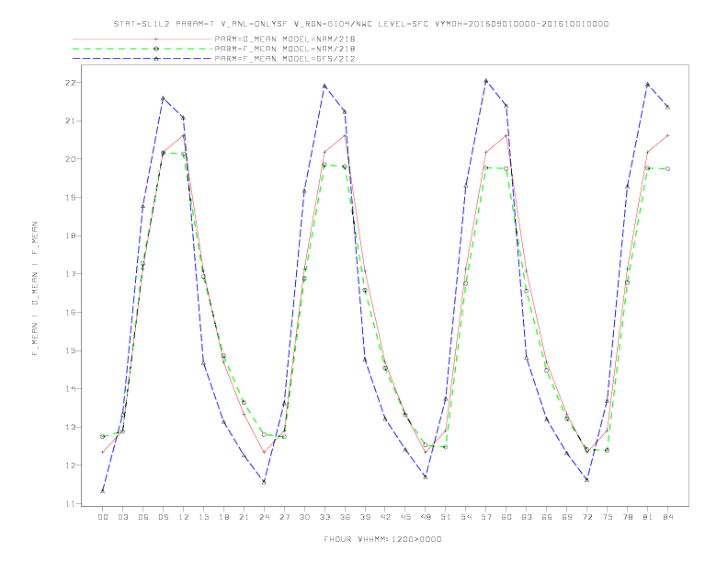The width and height of the screenshot is (728, 563).
Task: Click x-axis forecast hour label 81
Action: pyautogui.click(x=648, y=517)
